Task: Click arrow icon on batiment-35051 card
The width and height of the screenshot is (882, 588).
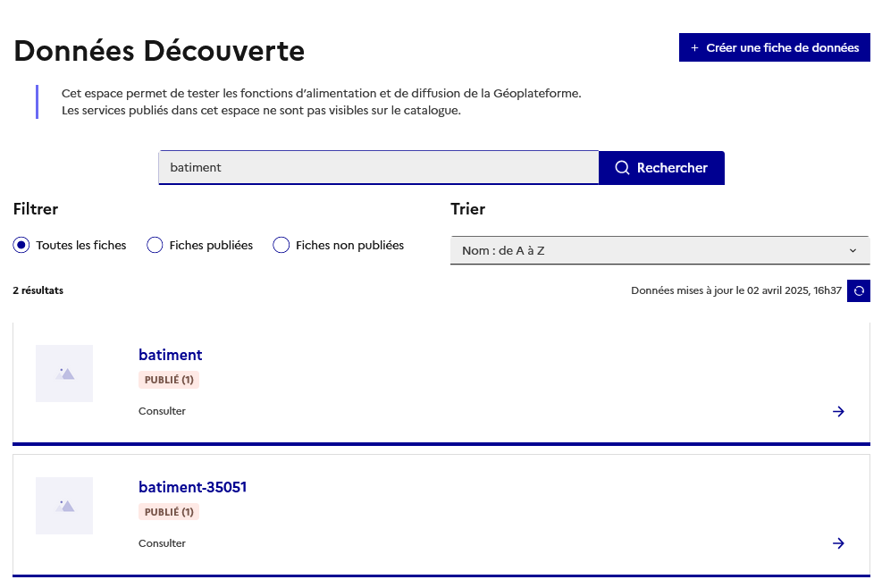Action: click(x=838, y=543)
